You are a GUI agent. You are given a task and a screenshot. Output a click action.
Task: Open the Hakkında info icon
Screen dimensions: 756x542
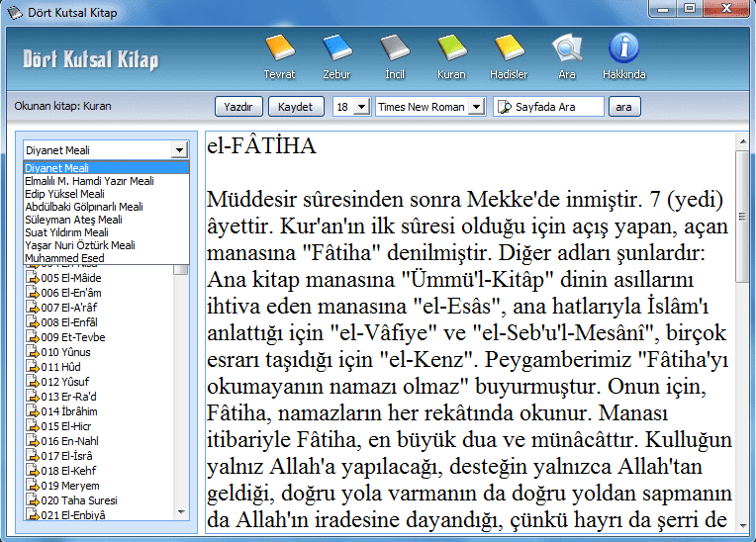click(x=623, y=47)
